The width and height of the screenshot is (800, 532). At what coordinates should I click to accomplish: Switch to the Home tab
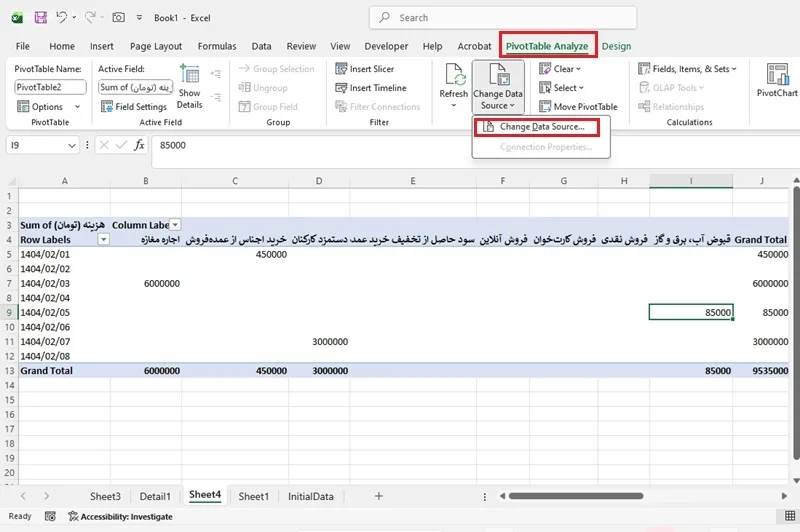(x=62, y=46)
